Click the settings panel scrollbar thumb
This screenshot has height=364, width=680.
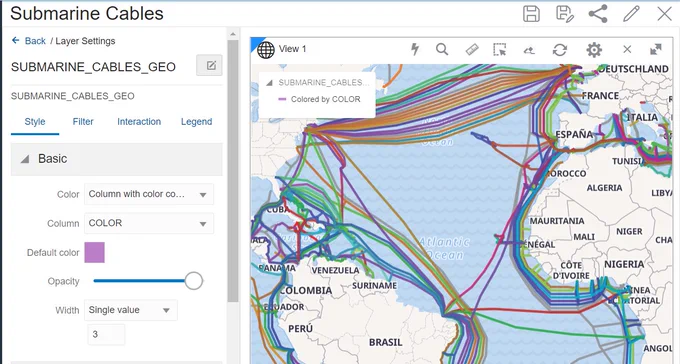[x=233, y=171]
